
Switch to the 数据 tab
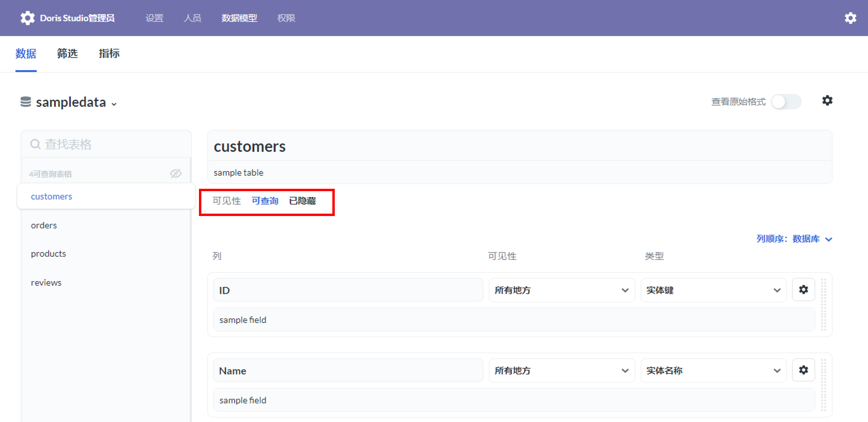click(26, 54)
